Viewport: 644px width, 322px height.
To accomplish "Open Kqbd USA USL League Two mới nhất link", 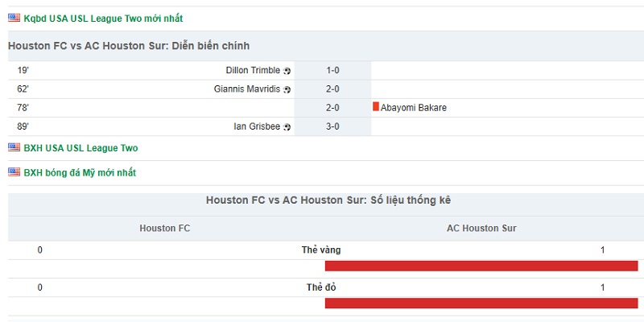I will click(103, 19).
